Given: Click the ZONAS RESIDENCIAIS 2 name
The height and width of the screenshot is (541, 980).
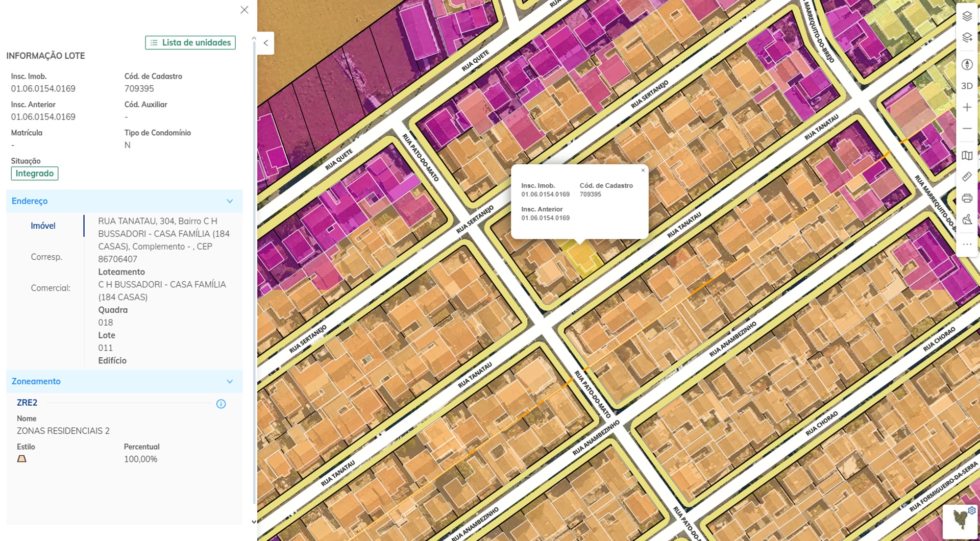Looking at the screenshot, I should 63,431.
